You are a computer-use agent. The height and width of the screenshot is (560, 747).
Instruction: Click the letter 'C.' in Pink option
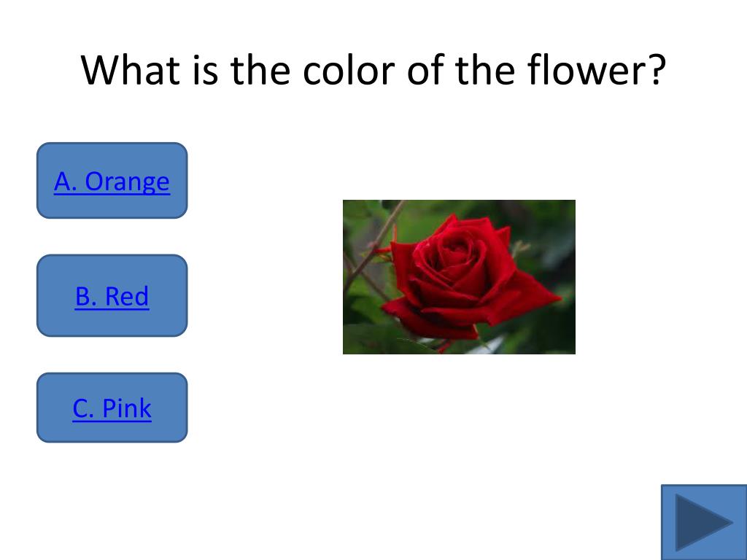pos(83,408)
